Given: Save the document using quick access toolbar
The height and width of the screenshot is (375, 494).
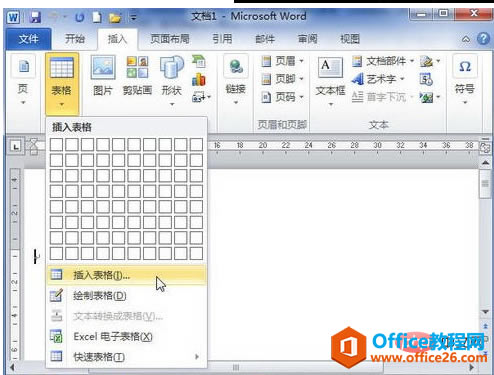Looking at the screenshot, I should (x=35, y=17).
